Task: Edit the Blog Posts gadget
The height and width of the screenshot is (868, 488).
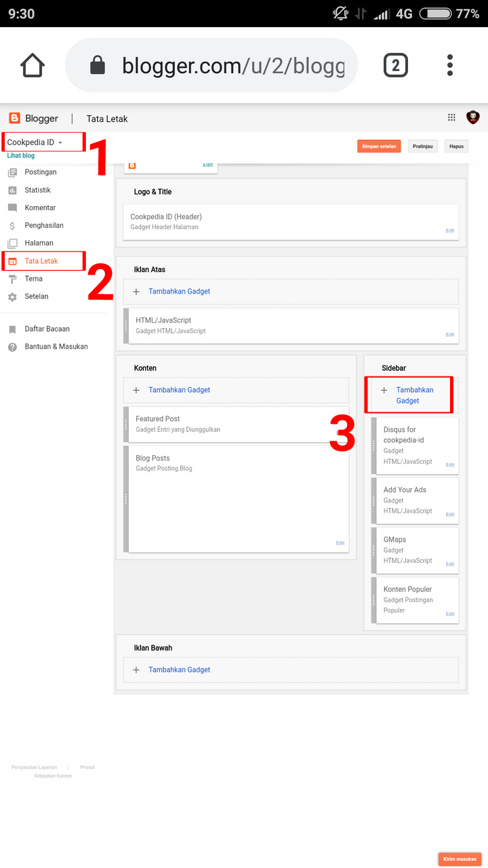Action: tap(340, 543)
